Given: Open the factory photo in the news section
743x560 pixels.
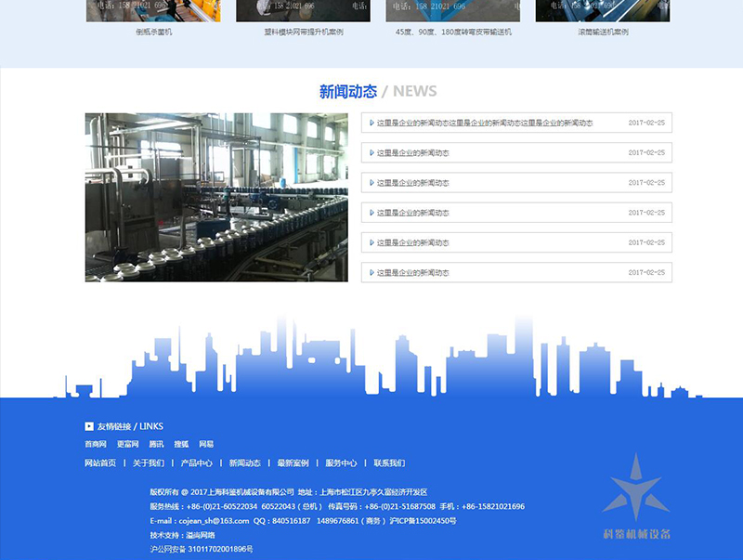Looking at the screenshot, I should tap(216, 197).
